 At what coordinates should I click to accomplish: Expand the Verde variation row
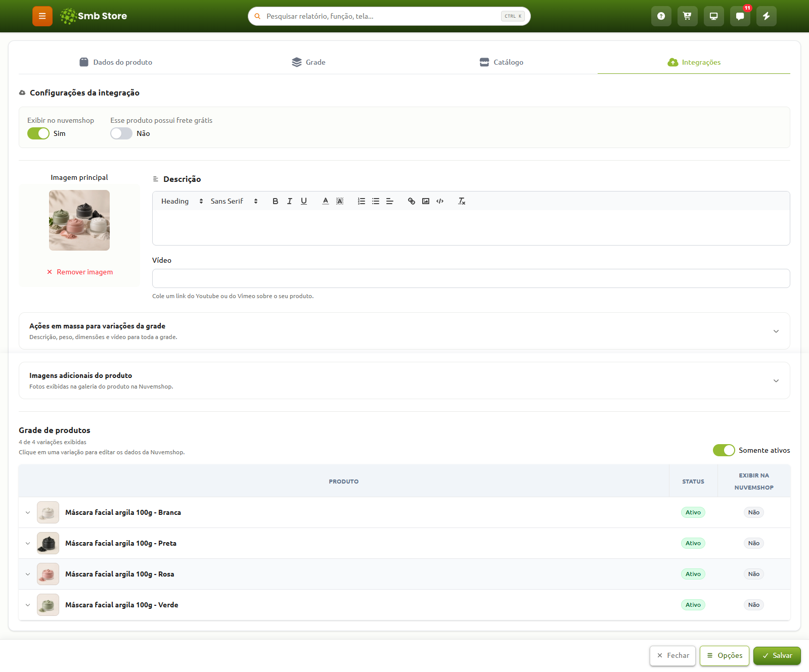tap(28, 605)
